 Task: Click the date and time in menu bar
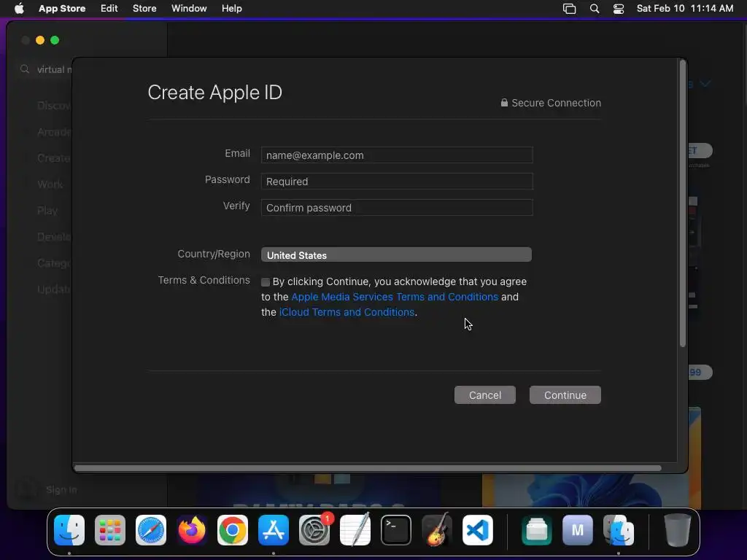click(x=684, y=9)
